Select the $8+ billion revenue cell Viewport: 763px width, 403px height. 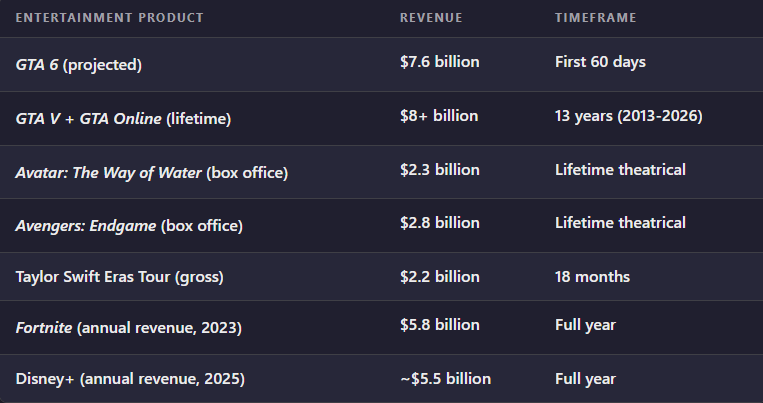pyautogui.click(x=439, y=116)
